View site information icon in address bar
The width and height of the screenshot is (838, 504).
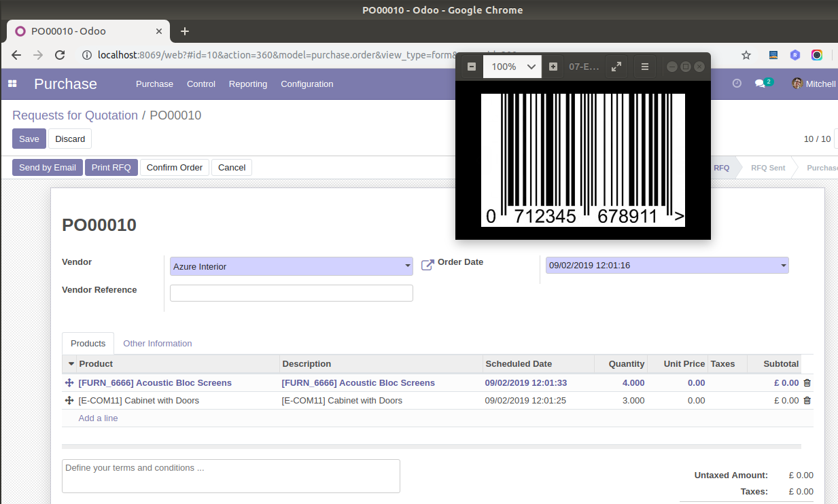coord(87,55)
